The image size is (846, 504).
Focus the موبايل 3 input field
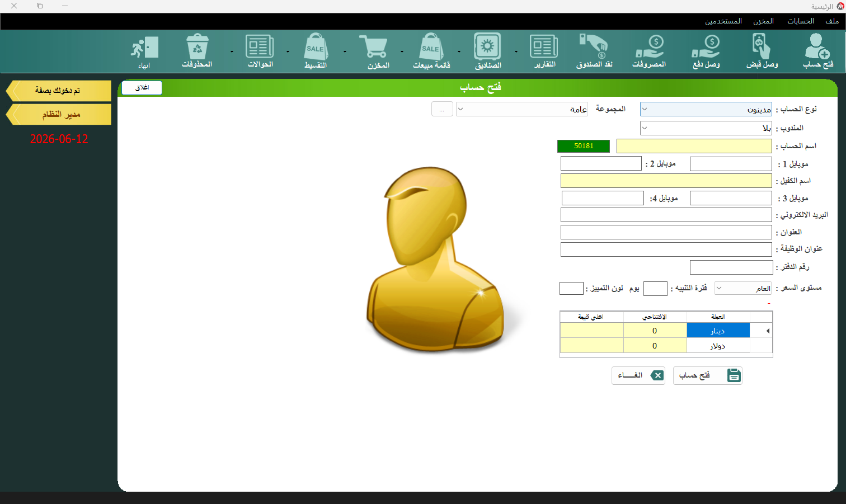pyautogui.click(x=731, y=198)
